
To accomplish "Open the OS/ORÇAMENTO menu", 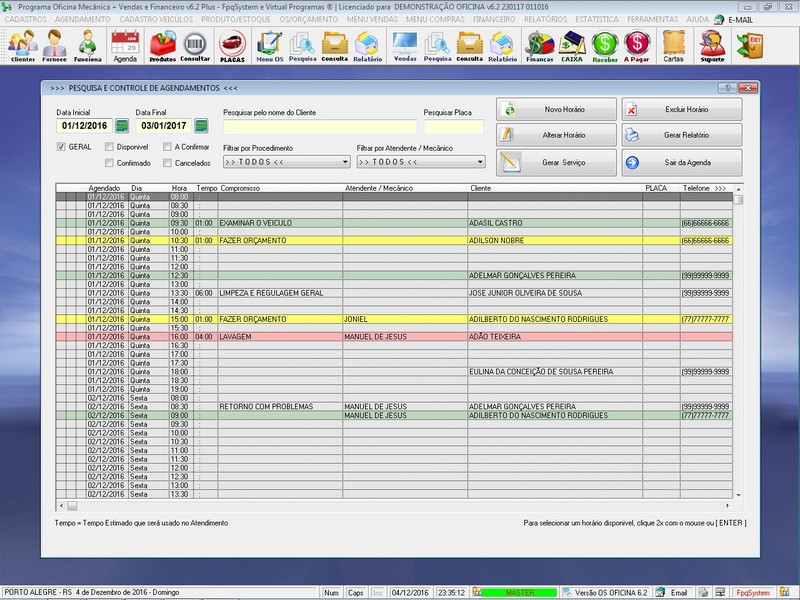I will tap(308, 19).
